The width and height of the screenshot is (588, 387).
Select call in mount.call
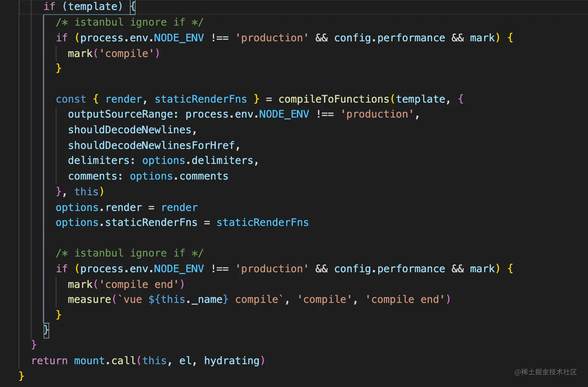point(124,361)
